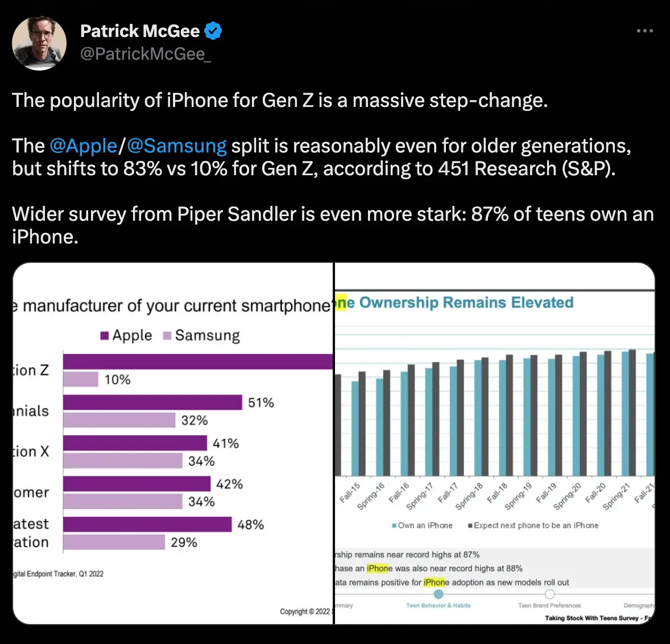Click the blue verified badge next to Patrick McGee

(213, 31)
